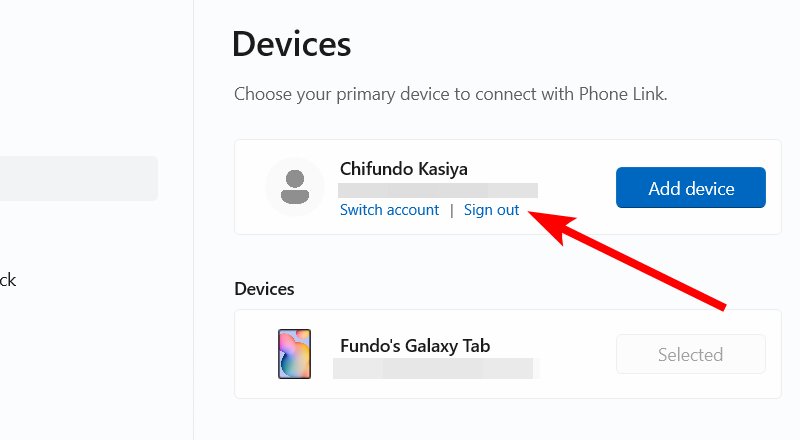The image size is (800, 440).
Task: Click the blurred email under Chifundo Kasiya
Action: [437, 189]
